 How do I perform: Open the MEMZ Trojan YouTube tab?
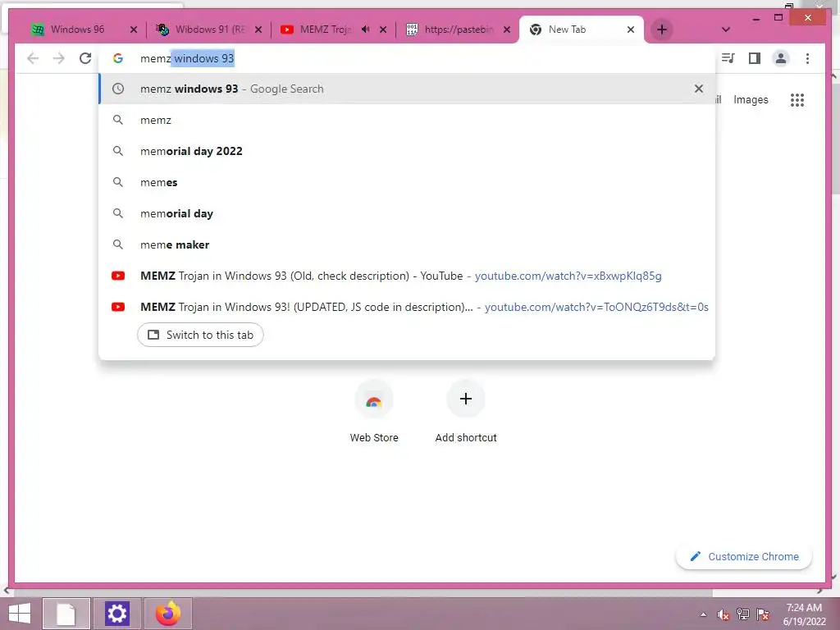[325, 30]
